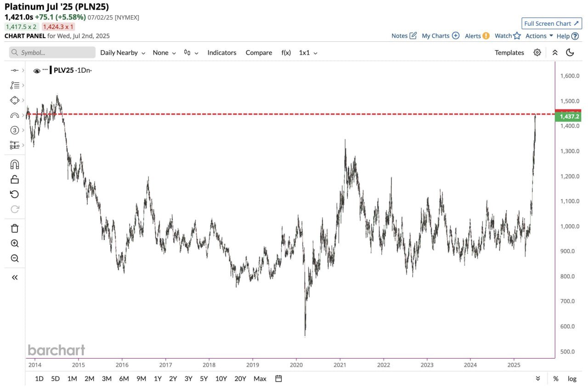Open chart settings gear icon
588x388 pixels.
point(537,52)
